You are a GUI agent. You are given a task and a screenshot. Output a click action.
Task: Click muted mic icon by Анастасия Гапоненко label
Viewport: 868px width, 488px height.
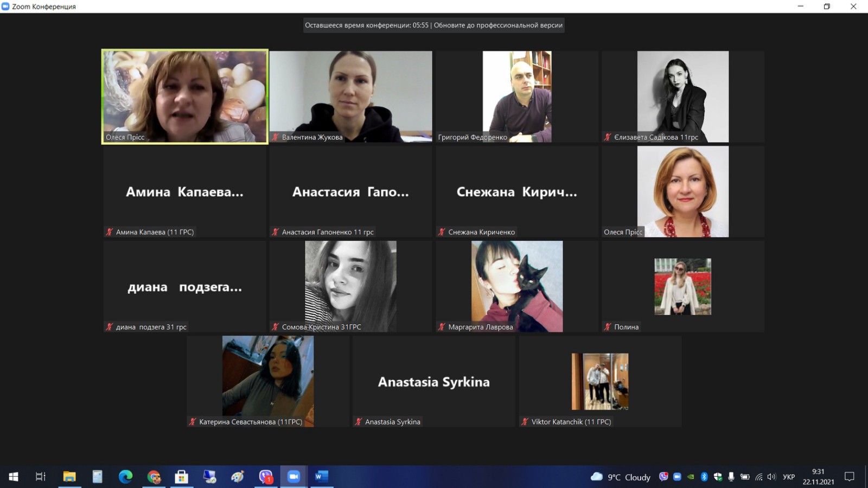(x=276, y=232)
